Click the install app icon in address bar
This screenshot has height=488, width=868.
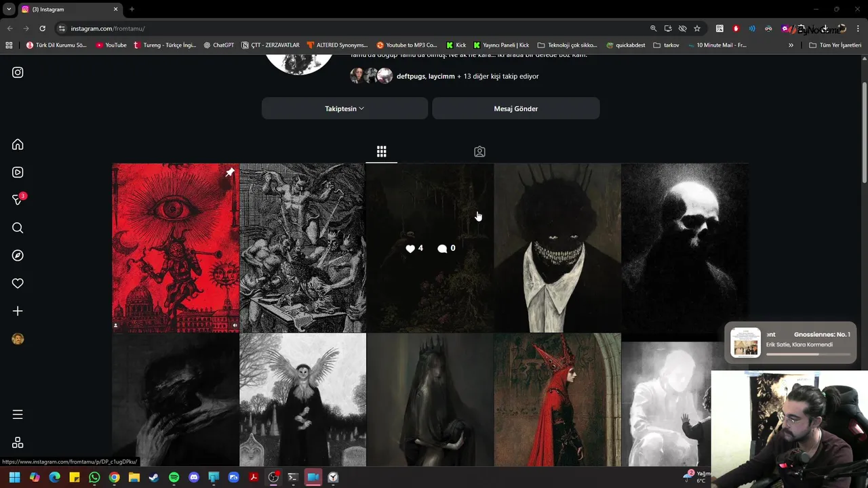click(x=668, y=28)
